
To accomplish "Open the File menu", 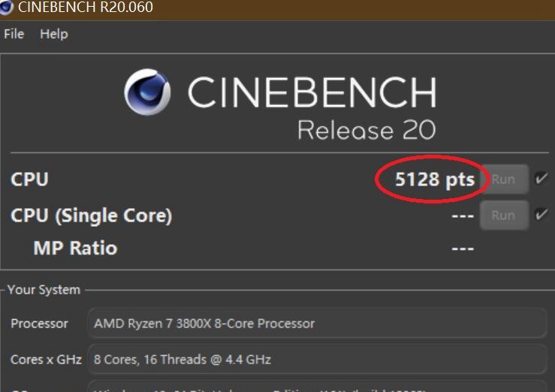I will click(x=14, y=34).
